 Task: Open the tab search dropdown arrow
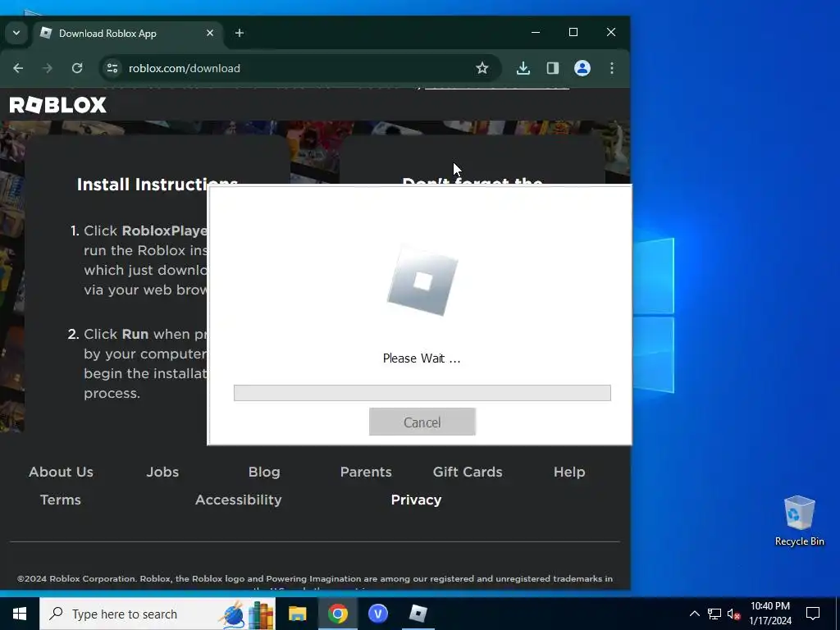[16, 33]
